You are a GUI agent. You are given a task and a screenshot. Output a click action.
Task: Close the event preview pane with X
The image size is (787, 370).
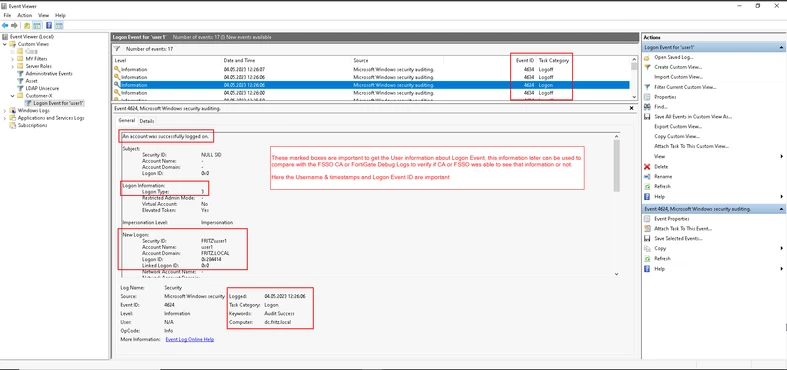[631, 108]
